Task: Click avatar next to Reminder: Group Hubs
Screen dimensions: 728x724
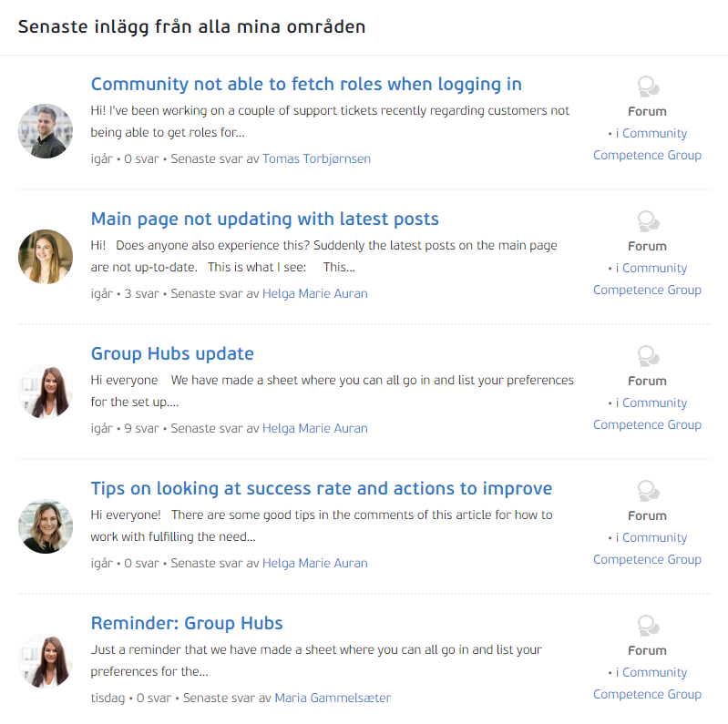Action: (x=46, y=661)
